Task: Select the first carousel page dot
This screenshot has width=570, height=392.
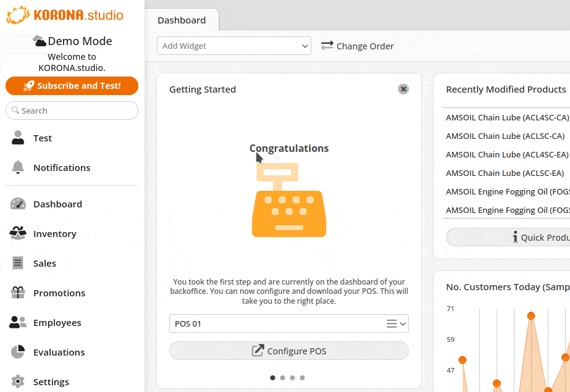Action: (272, 378)
